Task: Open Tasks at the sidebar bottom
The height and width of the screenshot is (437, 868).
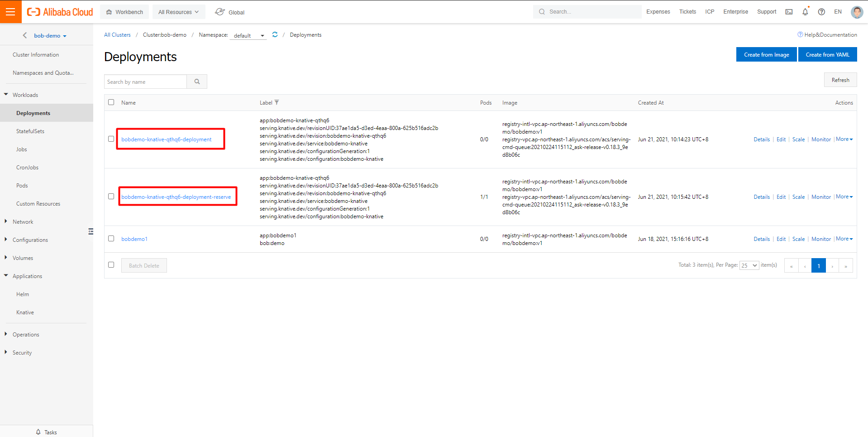Action: coord(46,432)
